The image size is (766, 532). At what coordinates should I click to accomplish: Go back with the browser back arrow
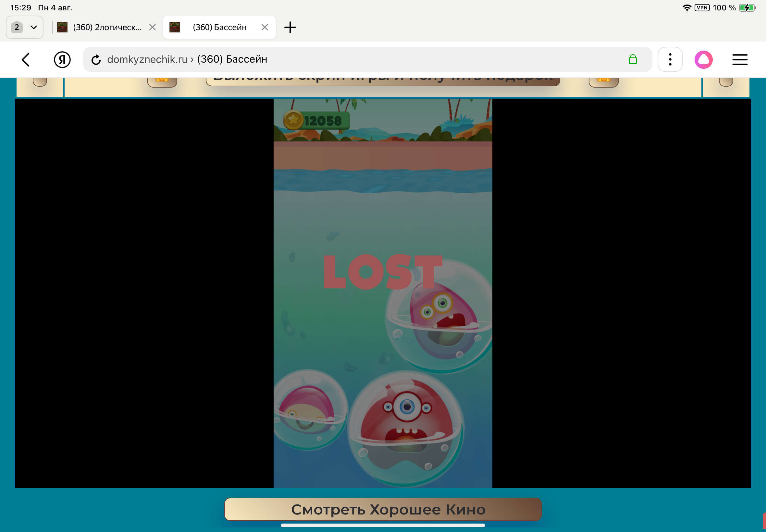26,60
